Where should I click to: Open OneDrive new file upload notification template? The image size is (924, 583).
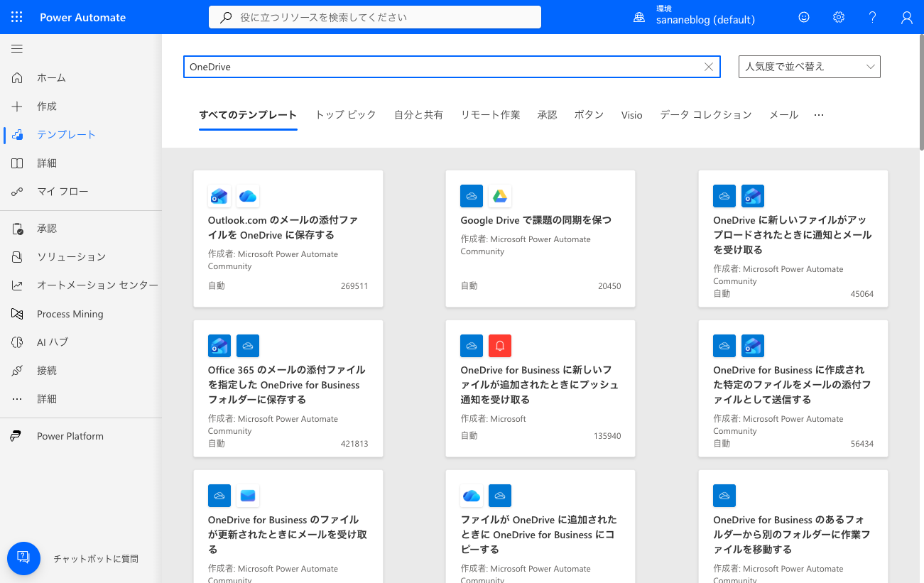point(793,239)
